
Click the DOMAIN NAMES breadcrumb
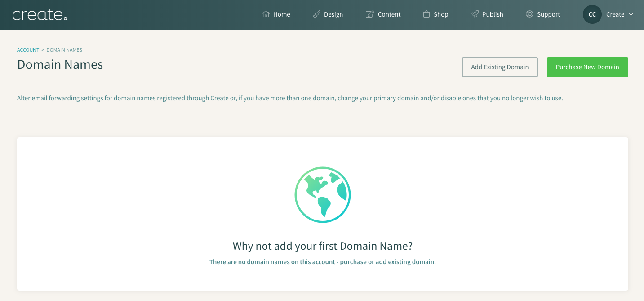click(x=64, y=50)
